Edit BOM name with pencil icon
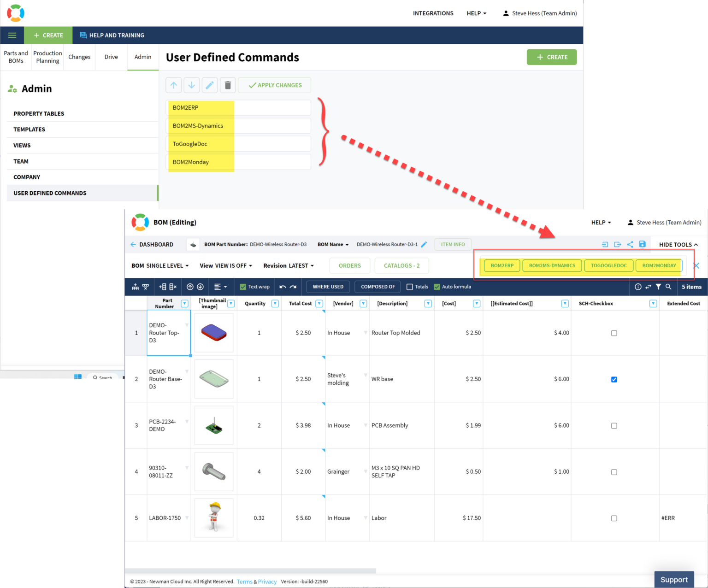Screen dimensions: 708x588 coord(424,245)
